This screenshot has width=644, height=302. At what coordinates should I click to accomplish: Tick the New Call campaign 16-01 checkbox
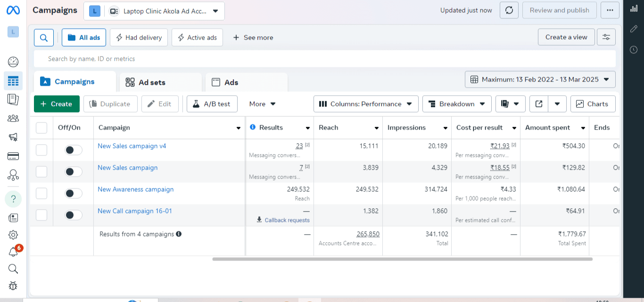coord(41,215)
